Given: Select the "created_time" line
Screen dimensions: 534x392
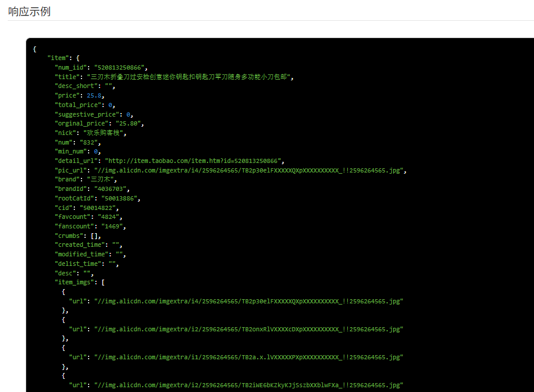Looking at the screenshot, I should 89,245.
